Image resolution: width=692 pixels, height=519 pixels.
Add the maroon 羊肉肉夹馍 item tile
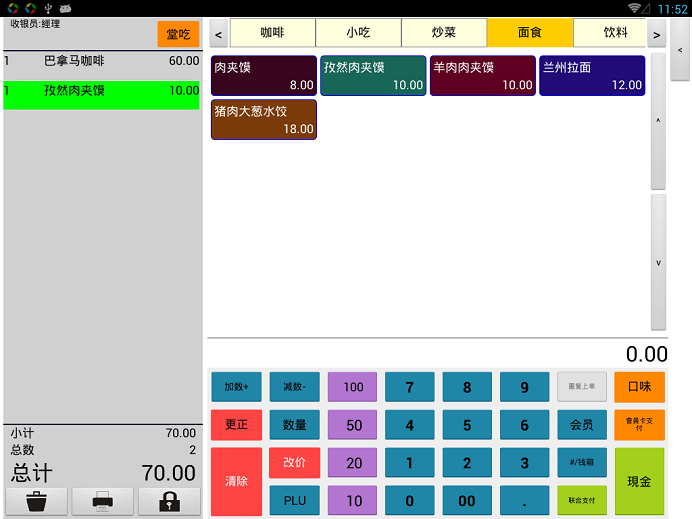483,76
